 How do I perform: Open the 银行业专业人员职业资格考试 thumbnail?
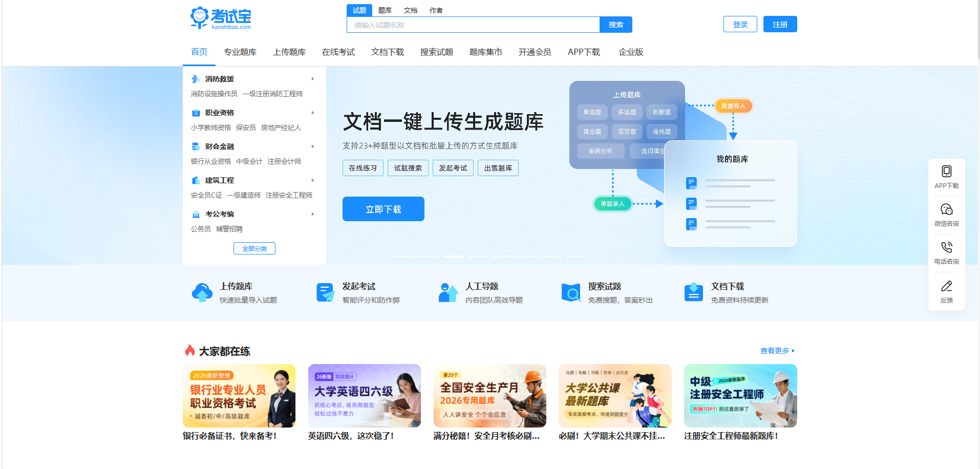pos(239,396)
